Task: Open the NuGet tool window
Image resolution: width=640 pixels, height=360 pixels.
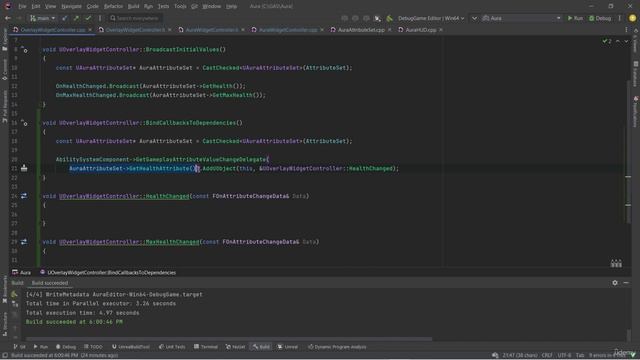Action: 236,347
